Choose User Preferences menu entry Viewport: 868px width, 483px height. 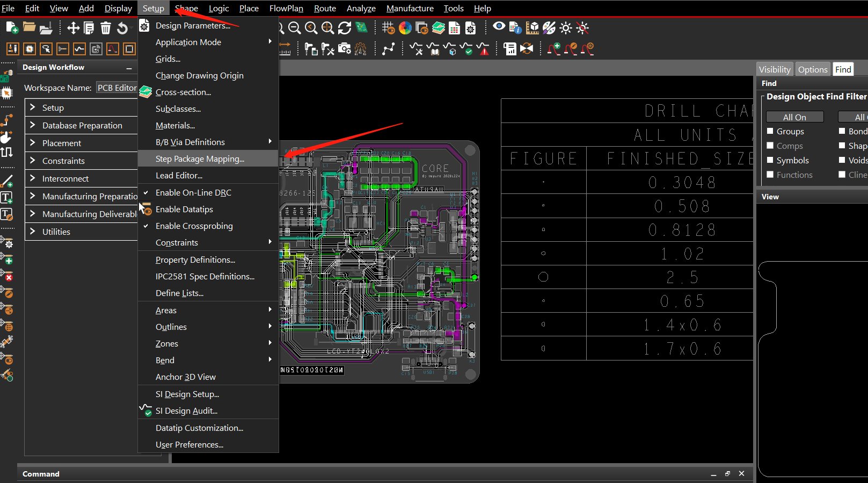(208, 444)
